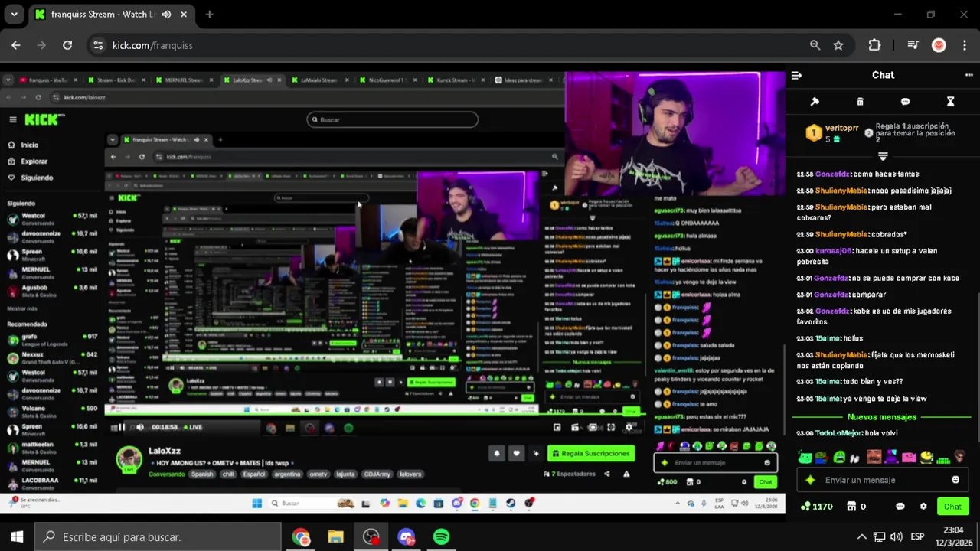Image resolution: width=980 pixels, height=551 pixels.
Task: Open Discord from the taskbar
Action: point(406,536)
